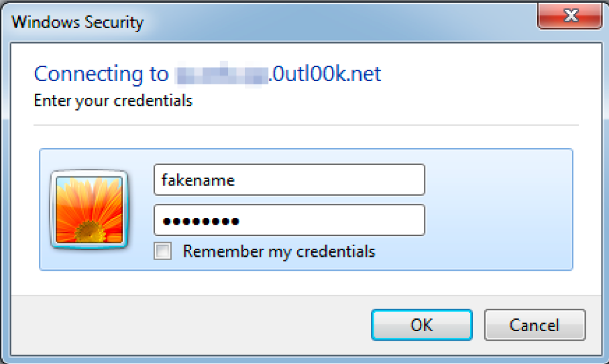
Task: Click the orange flower account picture
Action: coord(88,209)
